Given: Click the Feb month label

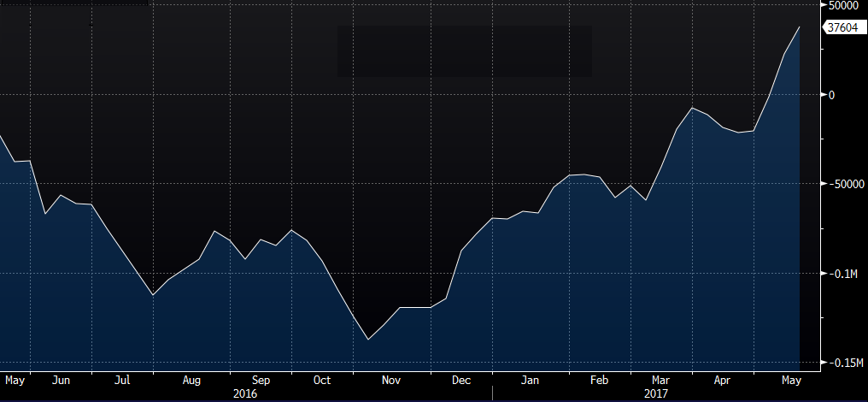Looking at the screenshot, I should [x=600, y=381].
